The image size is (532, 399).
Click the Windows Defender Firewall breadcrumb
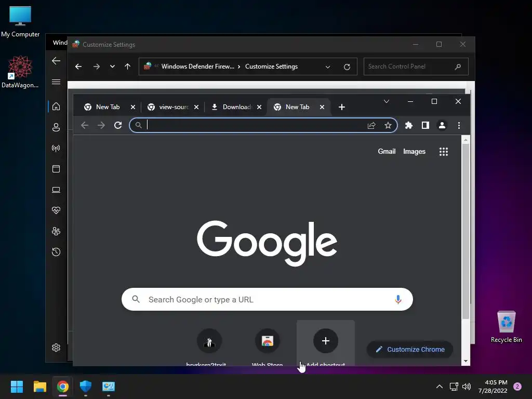pyautogui.click(x=198, y=66)
